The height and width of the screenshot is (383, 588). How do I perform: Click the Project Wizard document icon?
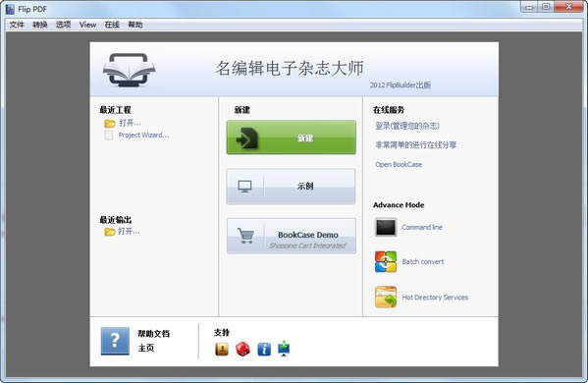(108, 136)
